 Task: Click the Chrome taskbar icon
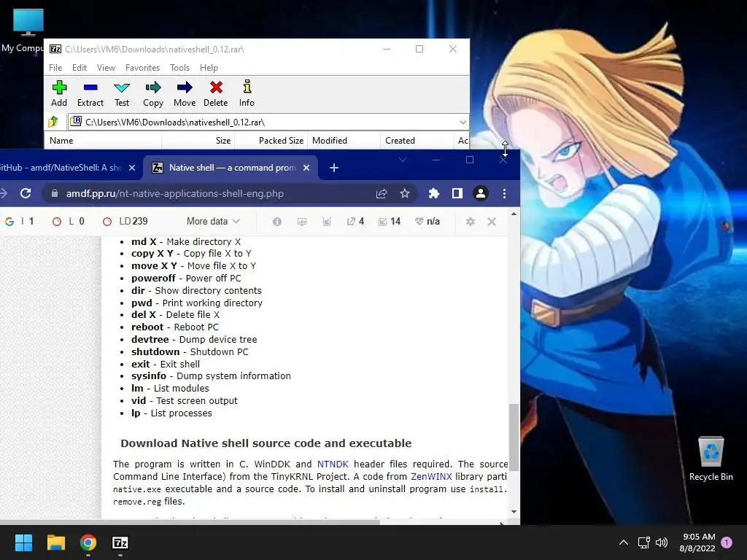pyautogui.click(x=88, y=542)
